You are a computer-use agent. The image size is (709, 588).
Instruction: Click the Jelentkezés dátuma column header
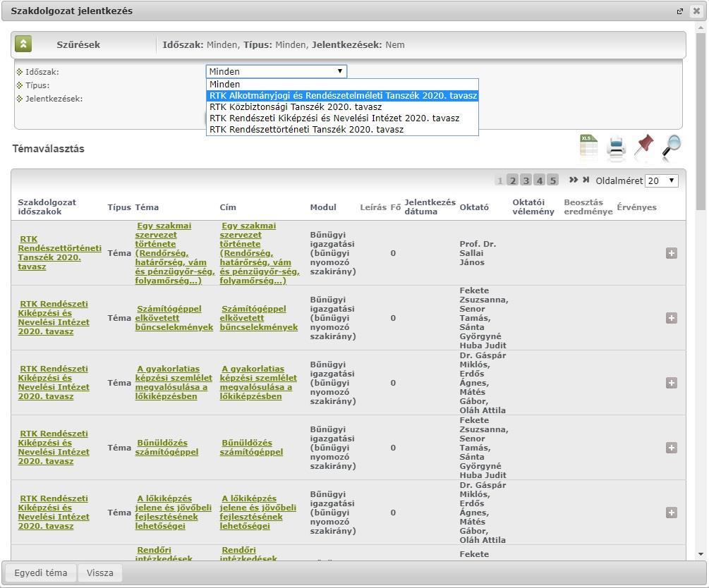(x=430, y=207)
